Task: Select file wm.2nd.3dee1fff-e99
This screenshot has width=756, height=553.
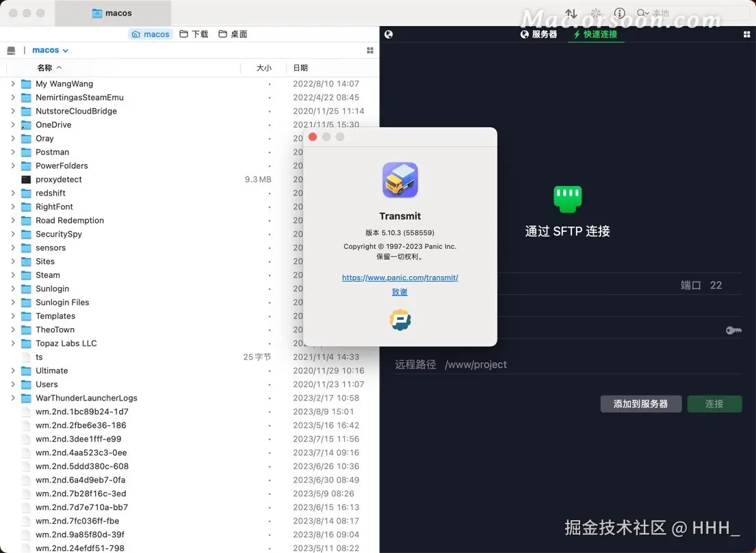Action: pyautogui.click(x=190, y=440)
